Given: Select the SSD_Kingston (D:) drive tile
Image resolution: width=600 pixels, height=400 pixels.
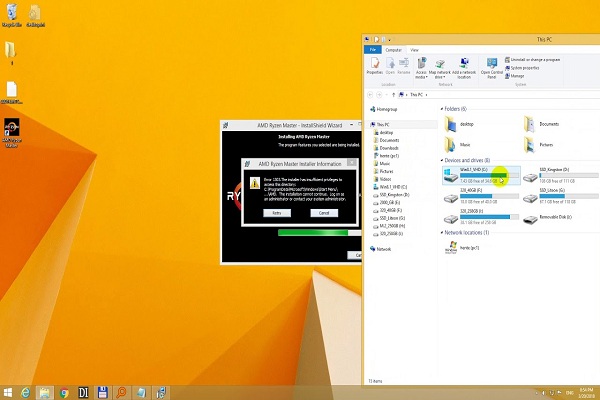Looking at the screenshot, I should coord(561,175).
